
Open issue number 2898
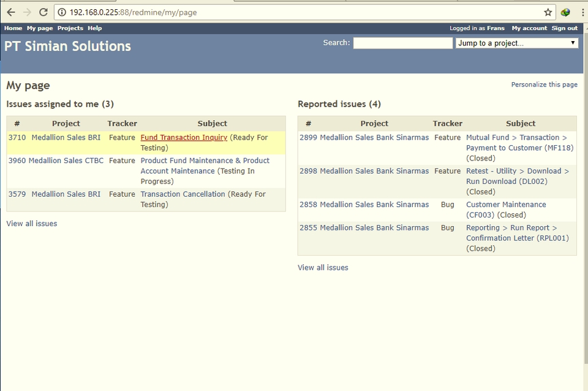coord(308,171)
